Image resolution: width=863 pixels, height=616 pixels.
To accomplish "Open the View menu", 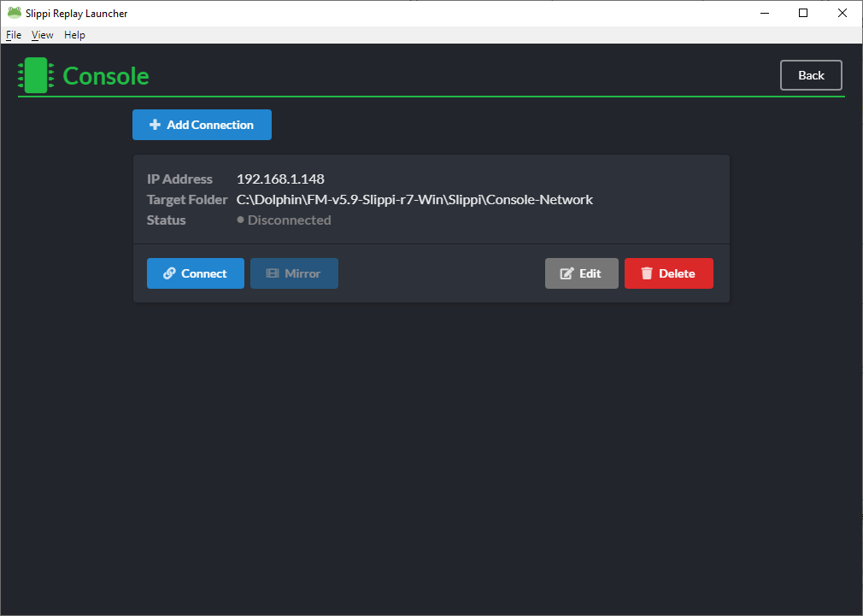I will pyautogui.click(x=43, y=35).
